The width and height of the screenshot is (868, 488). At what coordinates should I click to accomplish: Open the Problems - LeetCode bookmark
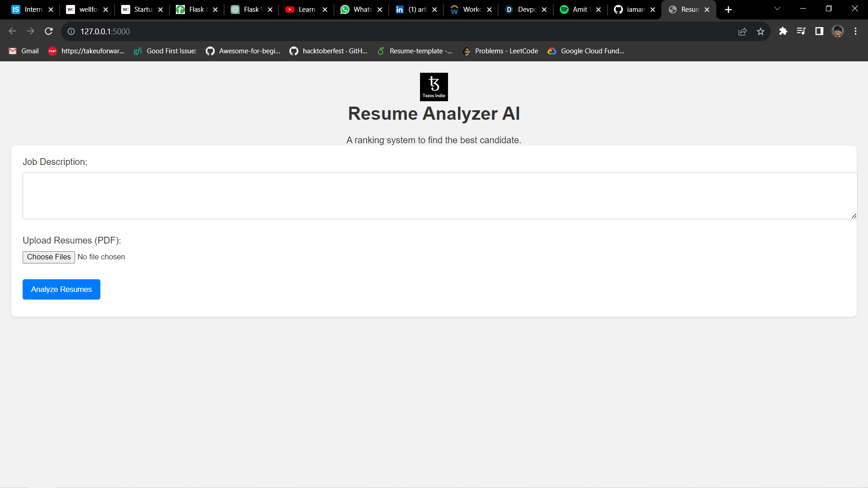click(500, 51)
